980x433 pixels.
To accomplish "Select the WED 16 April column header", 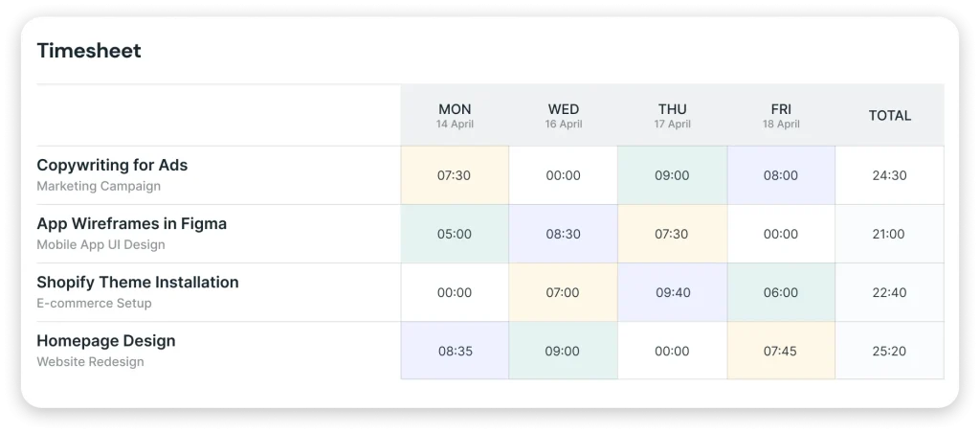I will [x=564, y=115].
